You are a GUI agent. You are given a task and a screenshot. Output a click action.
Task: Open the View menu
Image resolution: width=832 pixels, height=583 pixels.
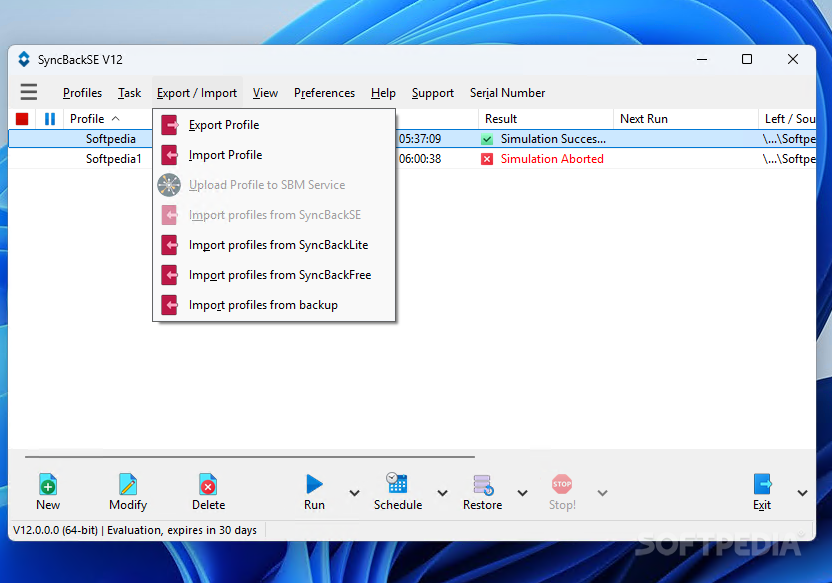(265, 93)
